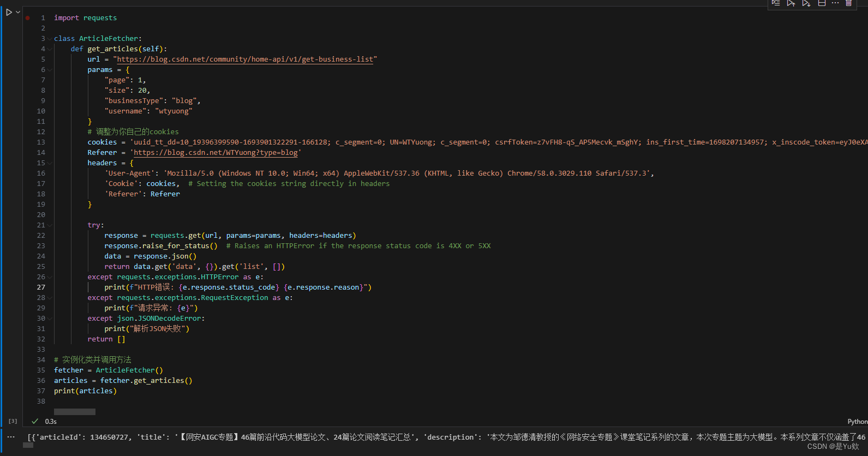Click line number 38 in the gutter

[41, 401]
